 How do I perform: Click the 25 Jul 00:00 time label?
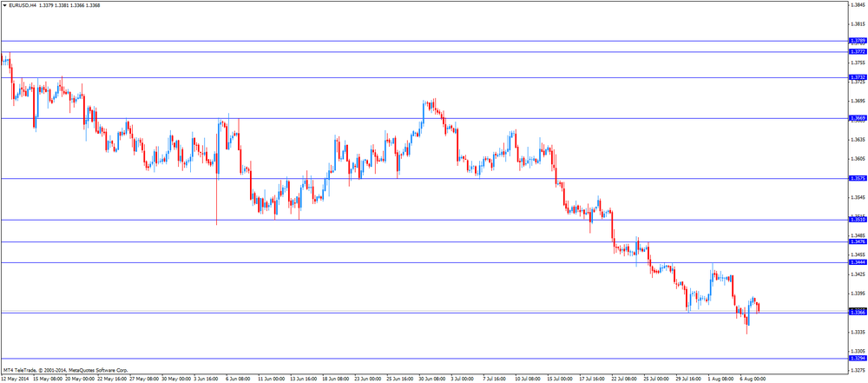[x=658, y=379]
